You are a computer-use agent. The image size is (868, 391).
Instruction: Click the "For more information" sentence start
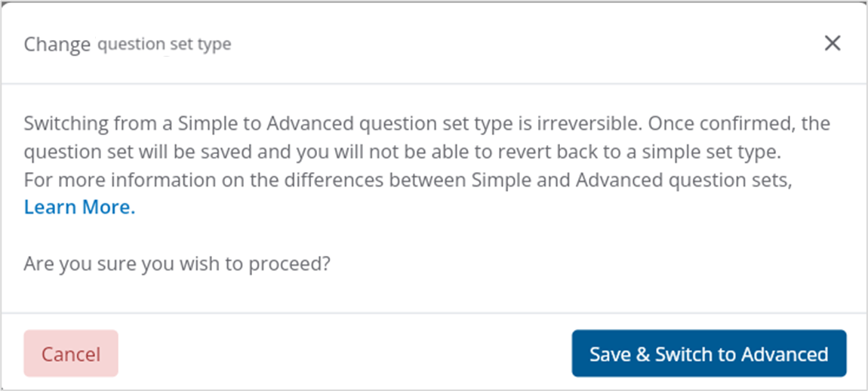pyautogui.click(x=96, y=180)
